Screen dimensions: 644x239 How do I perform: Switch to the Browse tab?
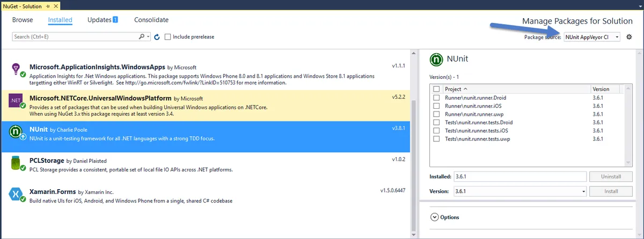(23, 20)
